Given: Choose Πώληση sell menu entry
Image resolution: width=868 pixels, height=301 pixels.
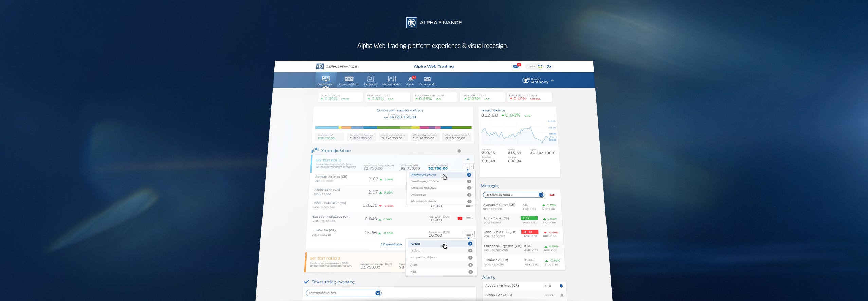Looking at the screenshot, I should (x=441, y=251).
